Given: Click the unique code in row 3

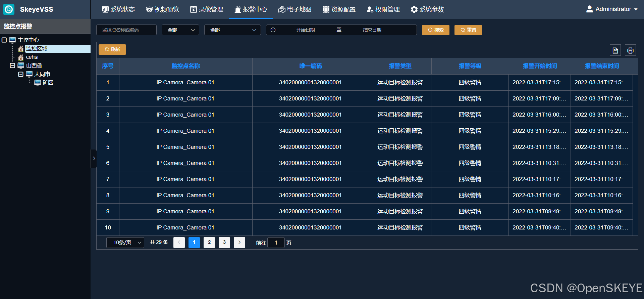Looking at the screenshot, I should (310, 115).
